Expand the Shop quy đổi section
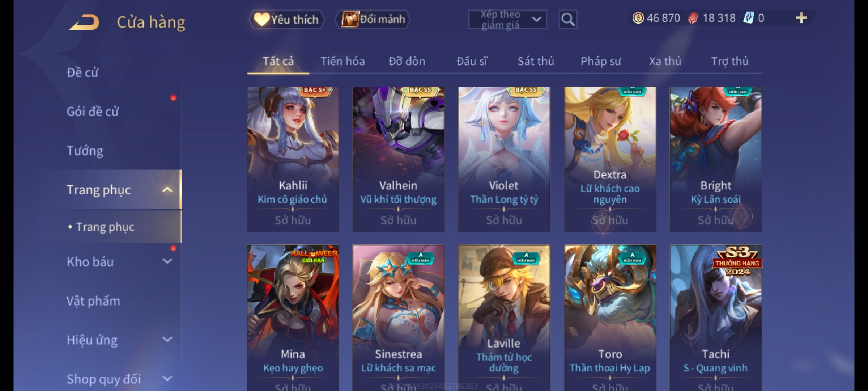This screenshot has width=868, height=391. 167,379
